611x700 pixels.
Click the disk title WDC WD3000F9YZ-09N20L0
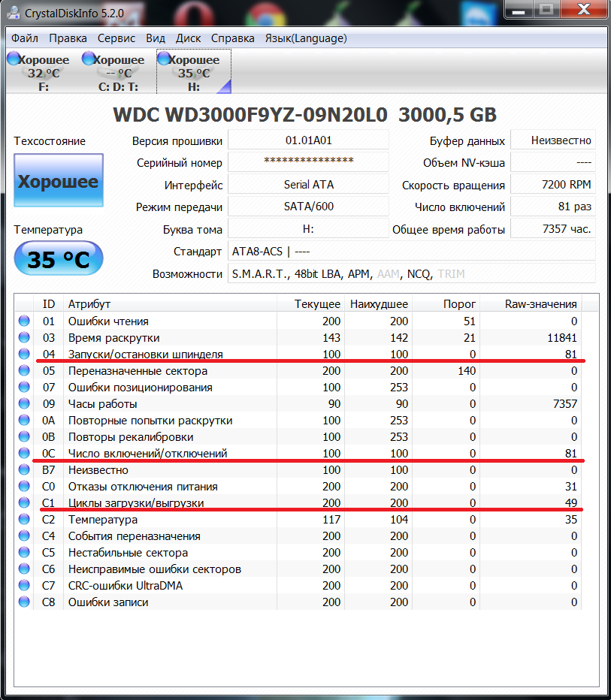tap(250, 115)
